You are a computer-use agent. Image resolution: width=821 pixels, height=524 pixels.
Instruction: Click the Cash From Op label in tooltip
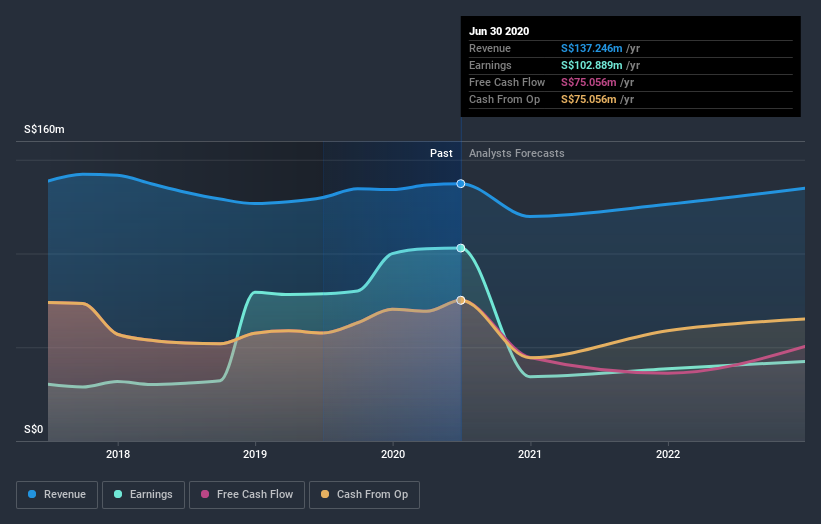pos(505,99)
